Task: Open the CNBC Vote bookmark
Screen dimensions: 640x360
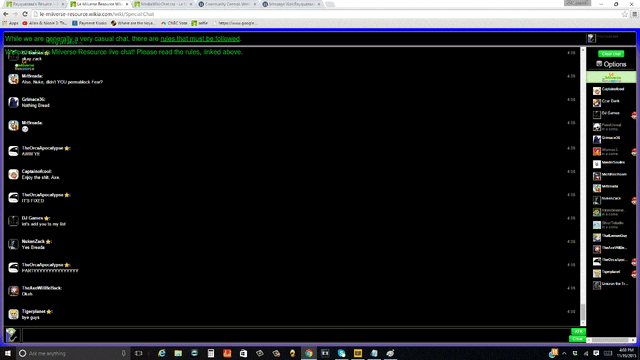Action: (174, 23)
